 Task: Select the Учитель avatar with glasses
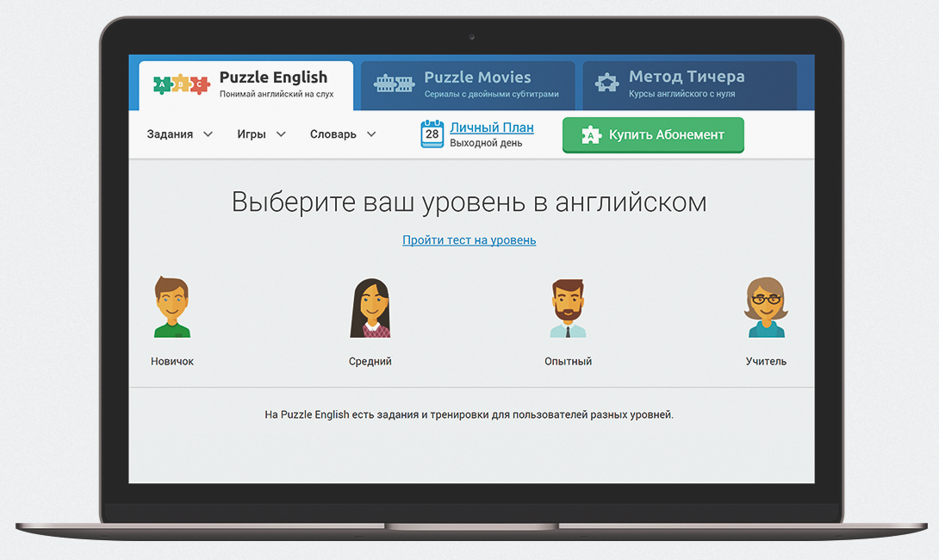(x=766, y=308)
